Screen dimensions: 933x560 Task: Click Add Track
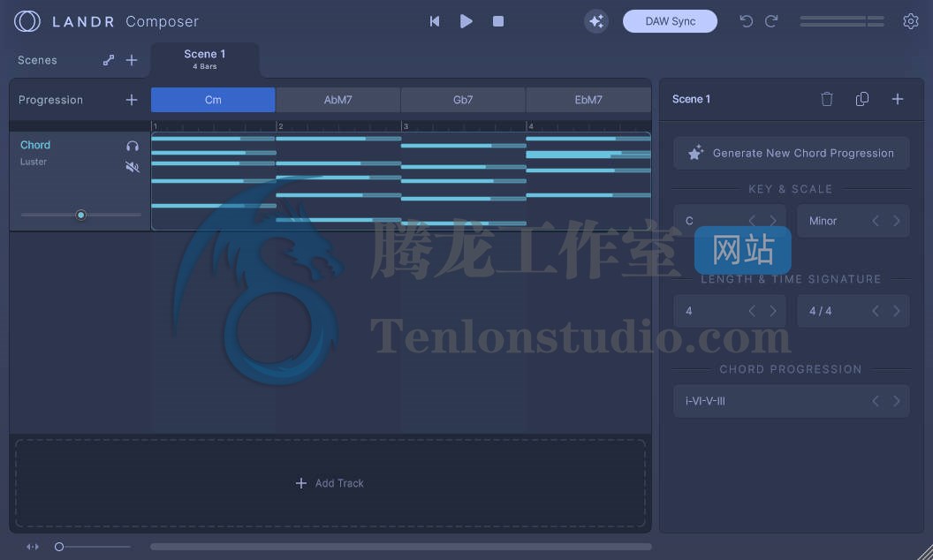point(330,483)
